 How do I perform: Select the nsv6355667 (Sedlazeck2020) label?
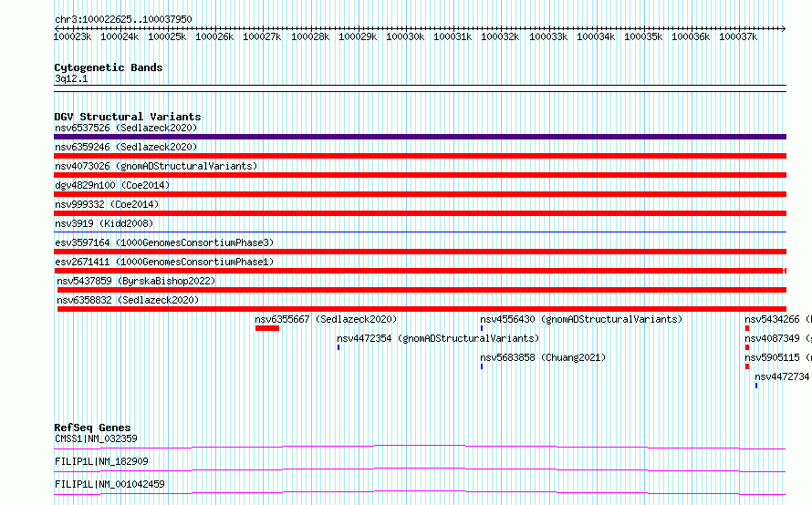point(326,319)
